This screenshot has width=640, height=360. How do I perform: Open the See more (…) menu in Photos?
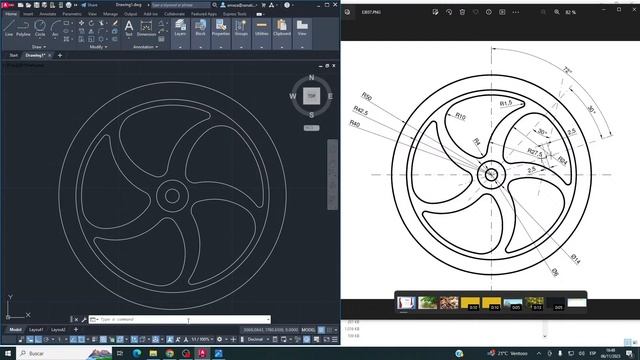click(x=516, y=12)
